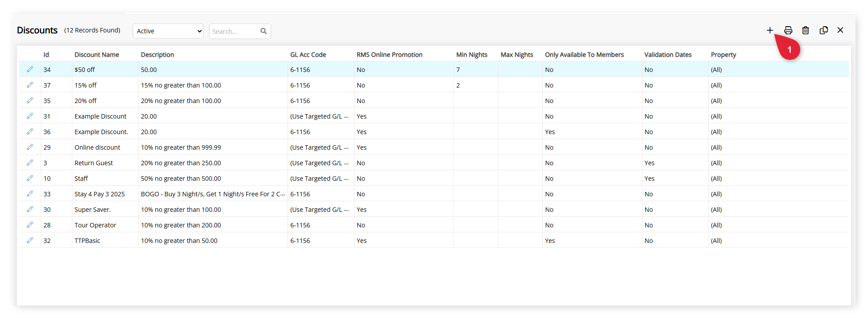Click the '(12 Records Found)' label
This screenshot has height=318, width=868.
coord(92,30)
